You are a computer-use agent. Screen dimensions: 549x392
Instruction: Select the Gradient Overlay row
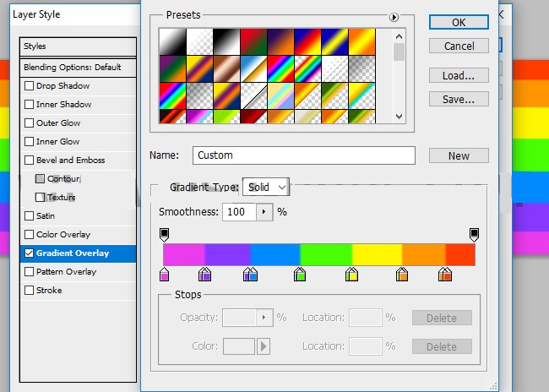pyautogui.click(x=78, y=253)
